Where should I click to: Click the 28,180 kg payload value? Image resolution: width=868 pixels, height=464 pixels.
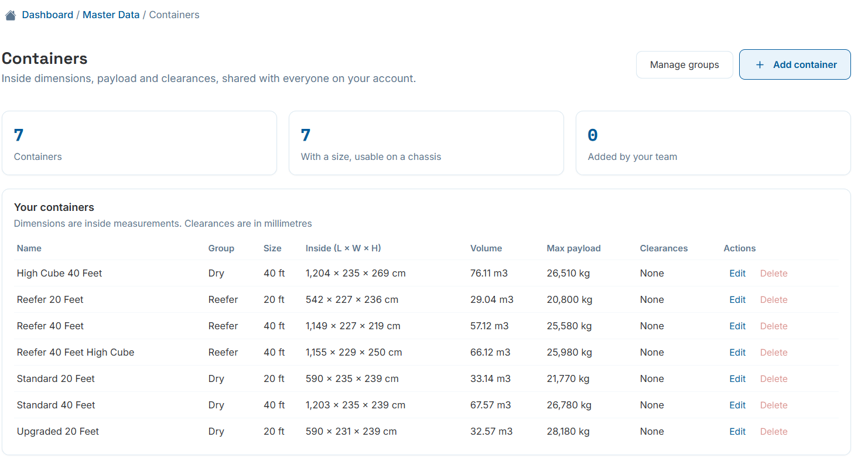pyautogui.click(x=568, y=431)
